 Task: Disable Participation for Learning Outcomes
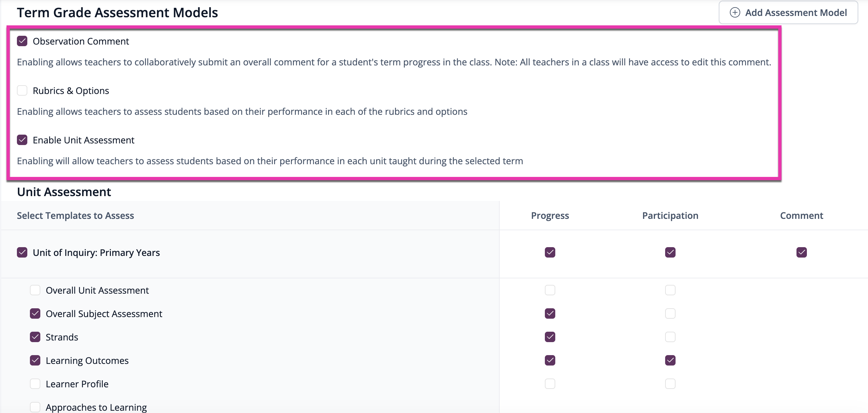point(670,360)
